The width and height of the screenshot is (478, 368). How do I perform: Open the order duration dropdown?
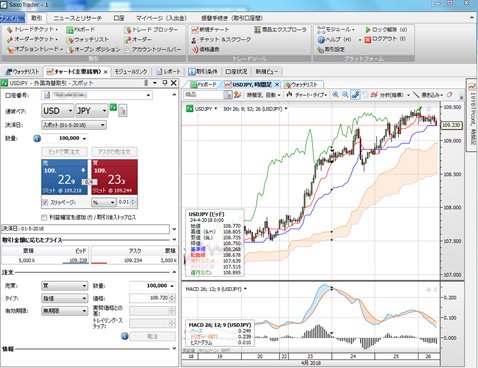click(x=65, y=311)
